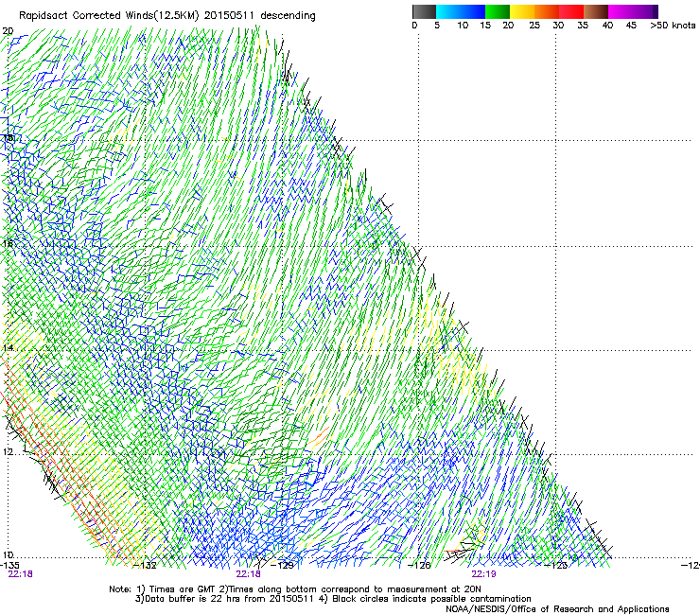
Task: Click the yellow 20-25 knots color segment
Action: click(x=522, y=11)
